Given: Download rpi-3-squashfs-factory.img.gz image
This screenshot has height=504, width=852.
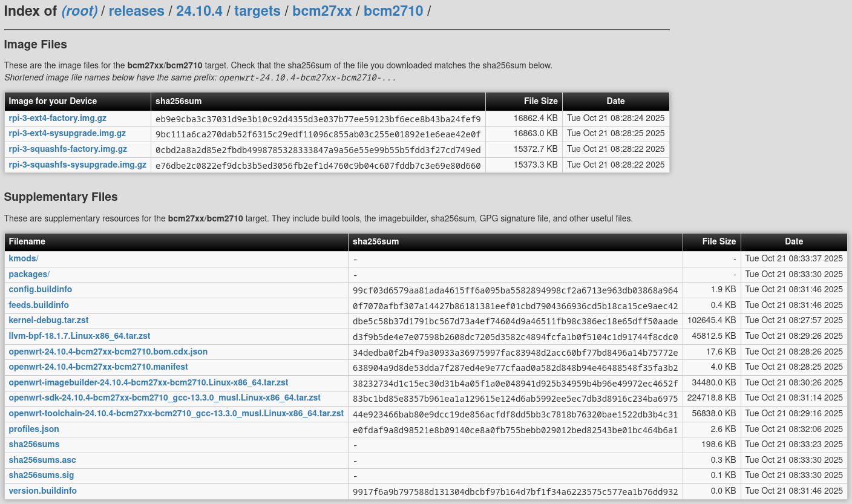Looking at the screenshot, I should pyautogui.click(x=68, y=149).
